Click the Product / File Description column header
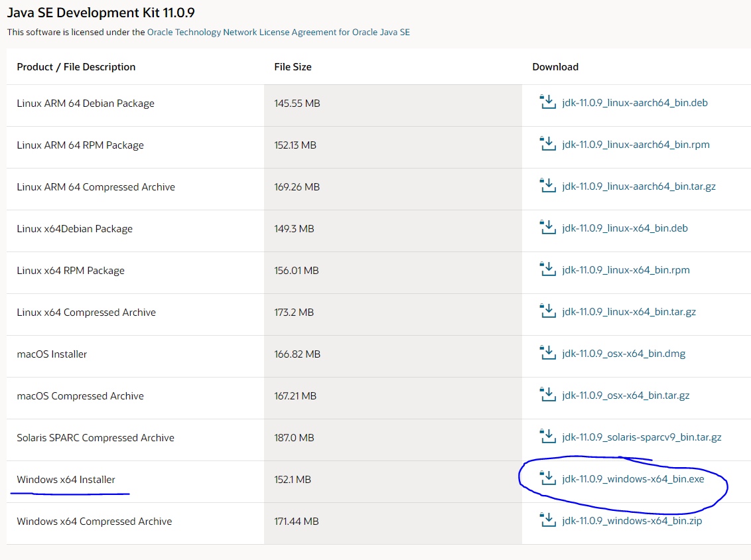This screenshot has height=560, width=751. (x=76, y=66)
